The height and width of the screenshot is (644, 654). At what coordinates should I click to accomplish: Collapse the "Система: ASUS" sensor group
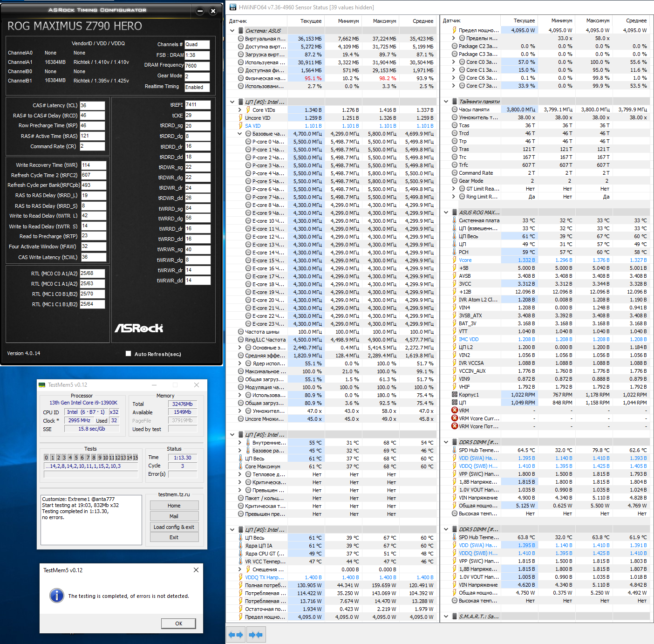coord(232,31)
